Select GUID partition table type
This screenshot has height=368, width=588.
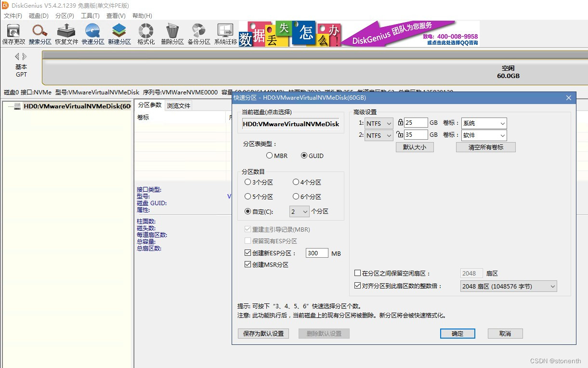pos(312,156)
